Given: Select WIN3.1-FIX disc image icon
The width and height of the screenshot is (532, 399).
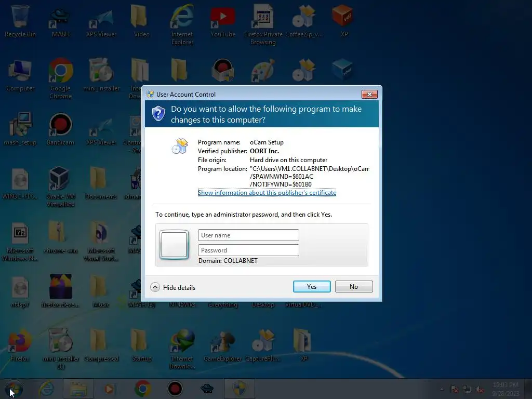Looking at the screenshot, I should click(x=20, y=183).
